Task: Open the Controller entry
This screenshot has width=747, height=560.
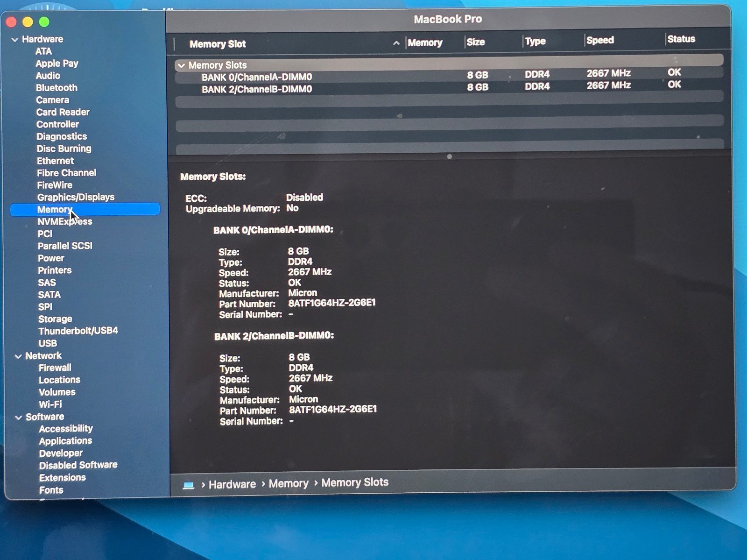Action: (58, 124)
